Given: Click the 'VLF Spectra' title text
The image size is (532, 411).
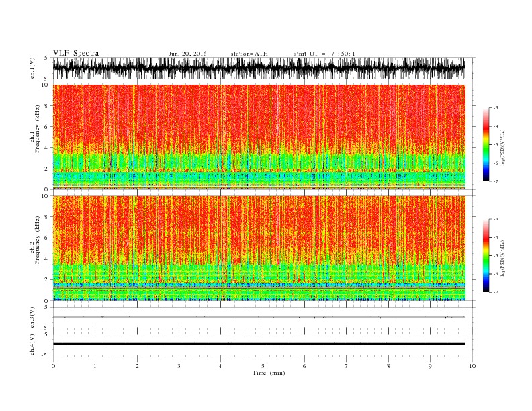Looking at the screenshot, I should click(76, 53).
